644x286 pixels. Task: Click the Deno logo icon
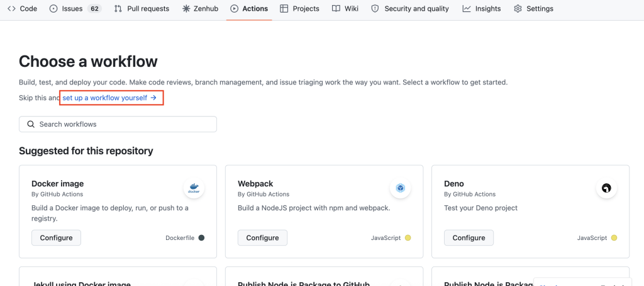(x=607, y=188)
